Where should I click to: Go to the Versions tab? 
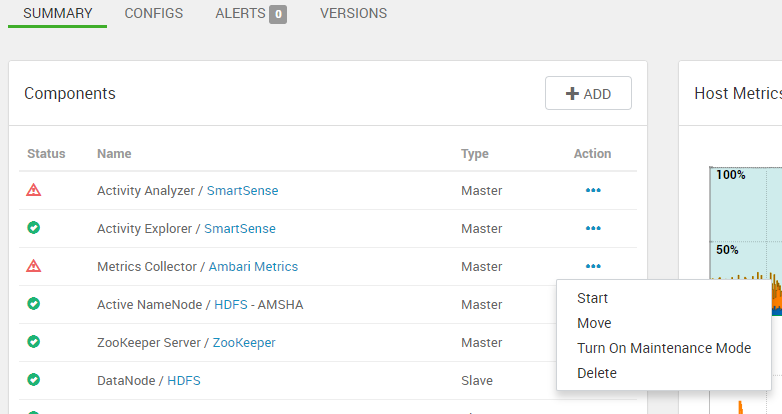[x=353, y=14]
